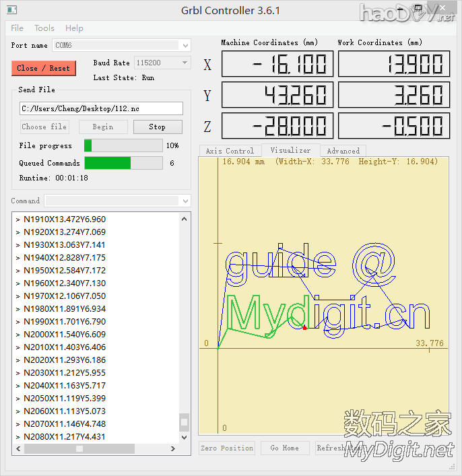Image resolution: width=462 pixels, height=476 pixels.
Task: Expand the Baud Rate 115200 dropdown
Action: [185, 63]
